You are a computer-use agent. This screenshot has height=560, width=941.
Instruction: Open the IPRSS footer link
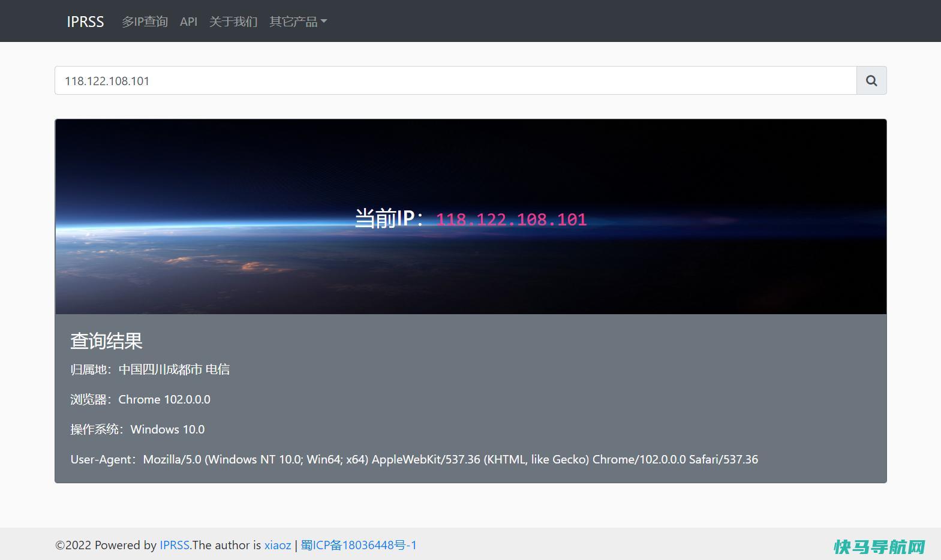[175, 545]
